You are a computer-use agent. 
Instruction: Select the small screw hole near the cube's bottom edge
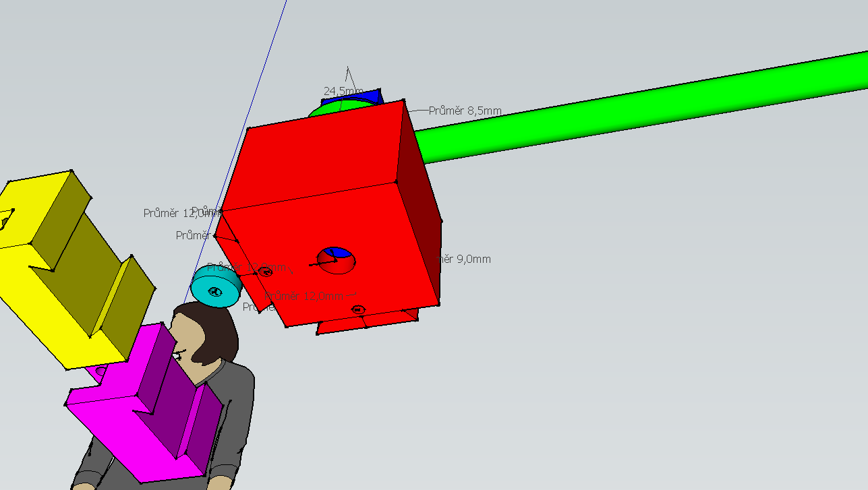tap(358, 309)
